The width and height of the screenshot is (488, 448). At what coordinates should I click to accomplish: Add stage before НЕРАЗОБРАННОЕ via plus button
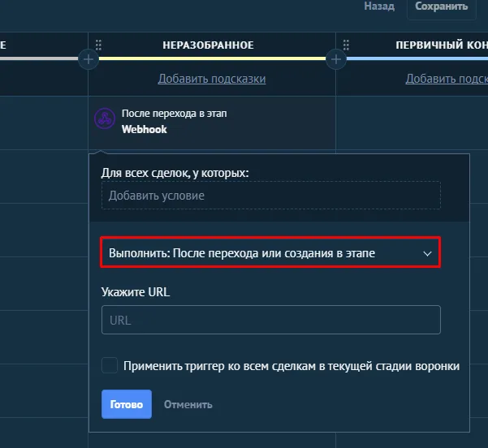(x=89, y=59)
